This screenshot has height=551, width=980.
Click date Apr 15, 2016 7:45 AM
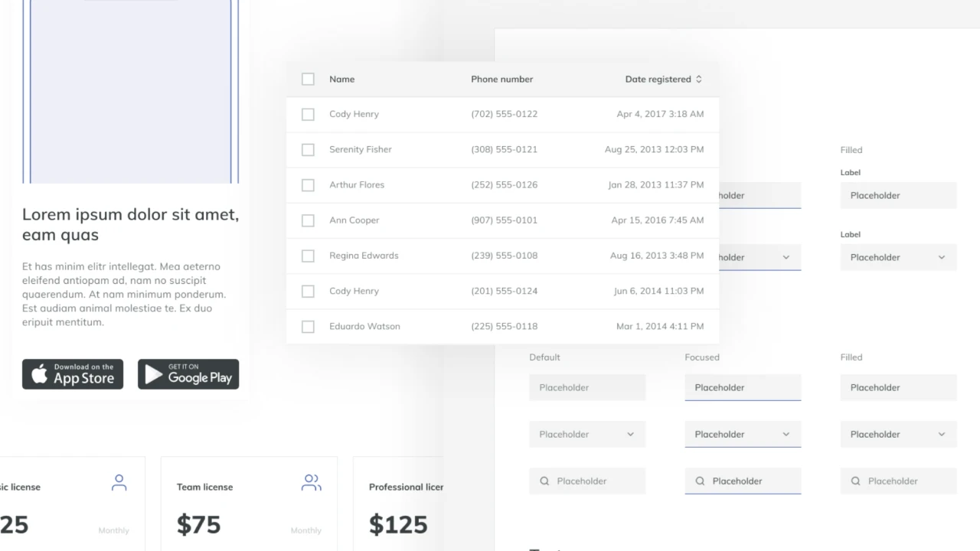pyautogui.click(x=657, y=220)
